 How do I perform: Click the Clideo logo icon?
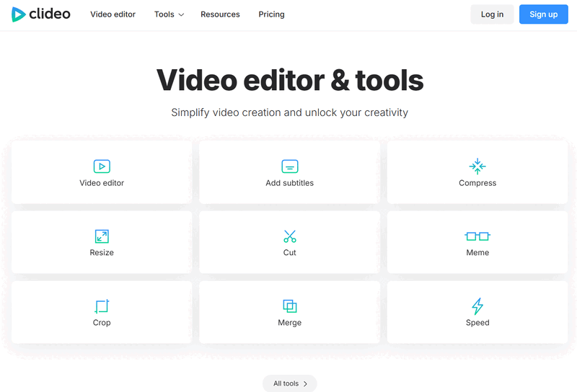(x=19, y=14)
